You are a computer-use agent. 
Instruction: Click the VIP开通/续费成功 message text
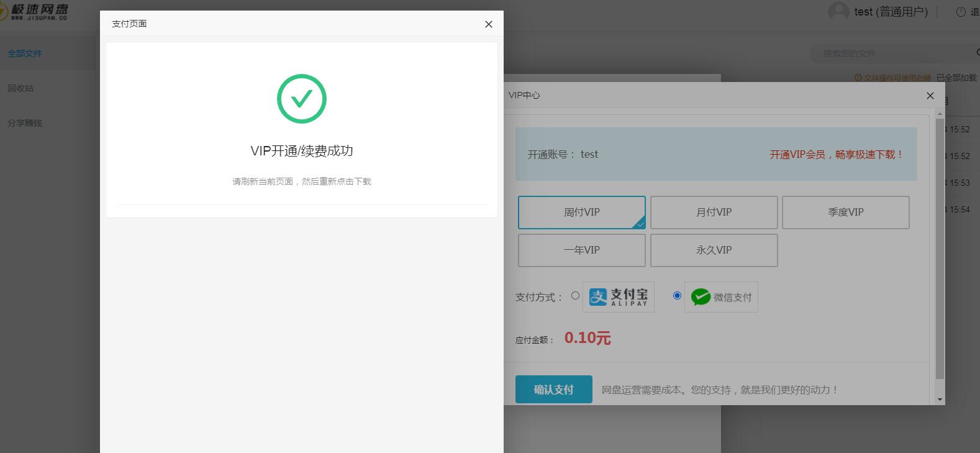pos(302,151)
